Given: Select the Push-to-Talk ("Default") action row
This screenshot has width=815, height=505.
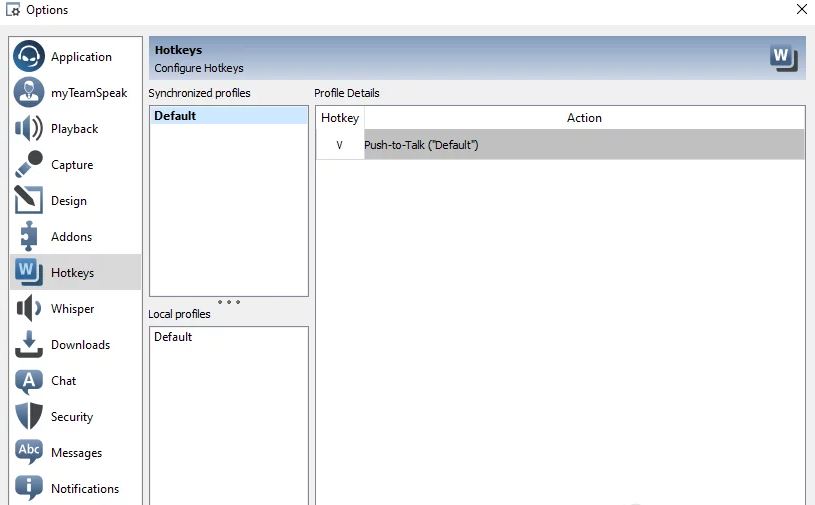Looking at the screenshot, I should click(x=584, y=144).
